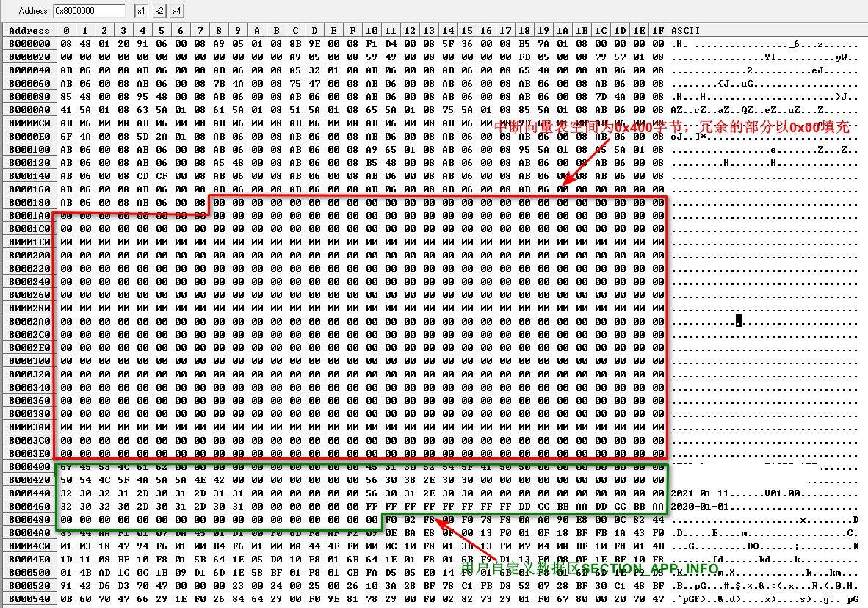Select address row 8000540
This screenshot has height=608, width=868.
pyautogui.click(x=29, y=599)
